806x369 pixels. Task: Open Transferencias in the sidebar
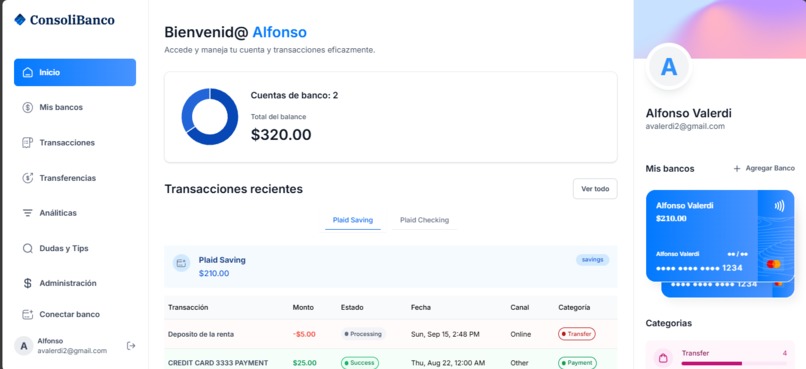tap(75, 178)
